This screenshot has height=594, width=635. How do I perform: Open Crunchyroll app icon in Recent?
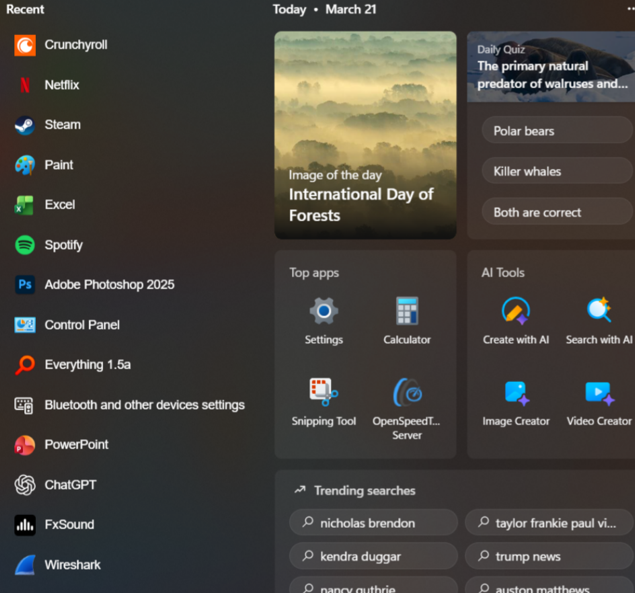(x=25, y=45)
